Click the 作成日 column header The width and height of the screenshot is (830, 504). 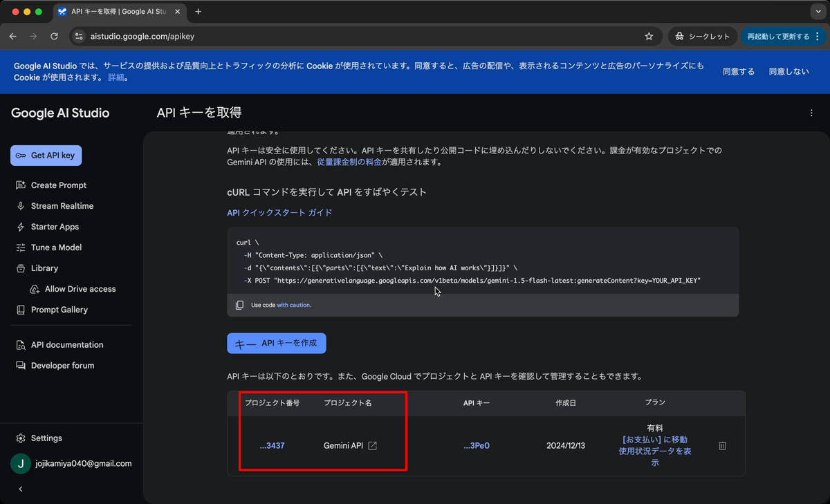[565, 402]
